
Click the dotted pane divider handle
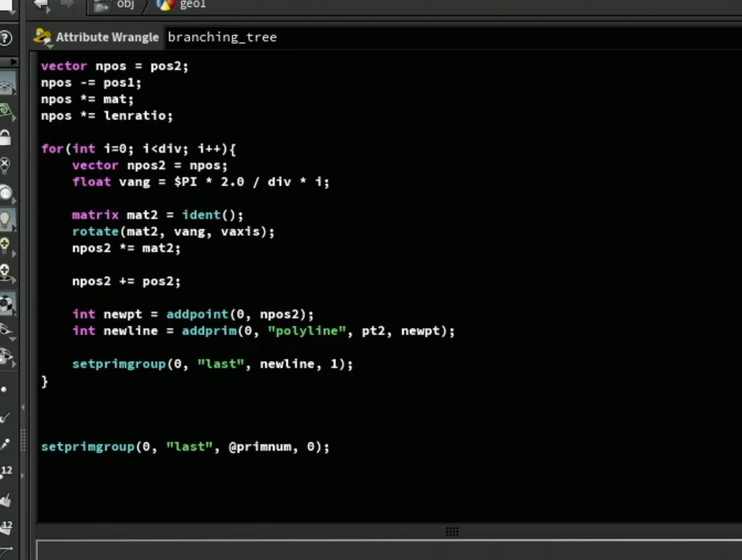[452, 531]
